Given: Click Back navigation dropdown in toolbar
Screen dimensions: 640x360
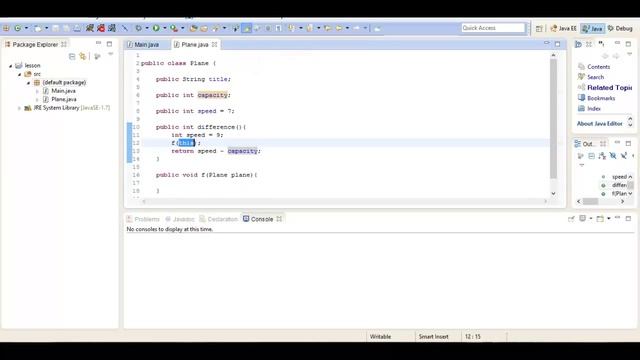Looking at the screenshot, I should click(347, 28).
